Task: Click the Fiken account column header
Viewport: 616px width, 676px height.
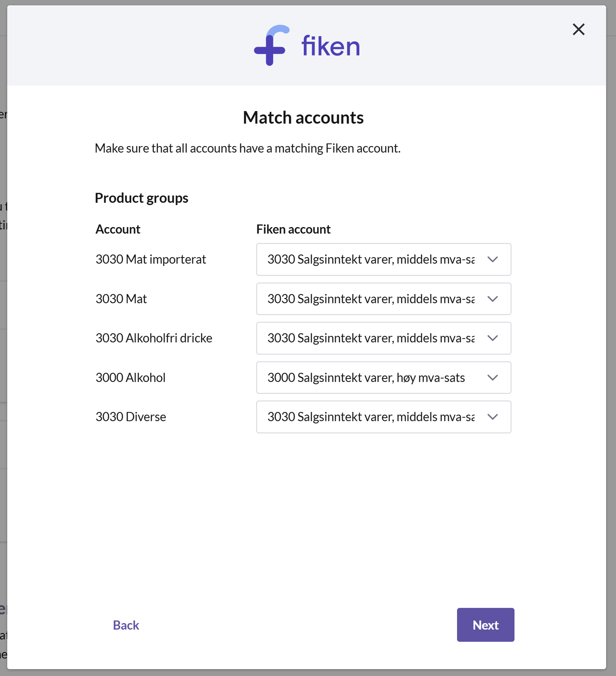Action: click(x=293, y=229)
